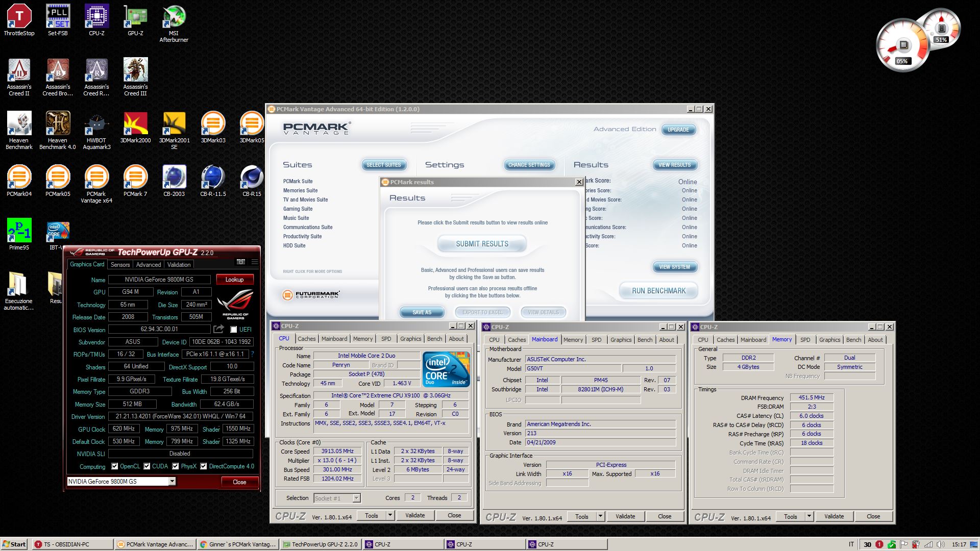Screen dimensions: 980x551
Task: Toggle CUDA checkbox in GPU-Z
Action: (147, 466)
